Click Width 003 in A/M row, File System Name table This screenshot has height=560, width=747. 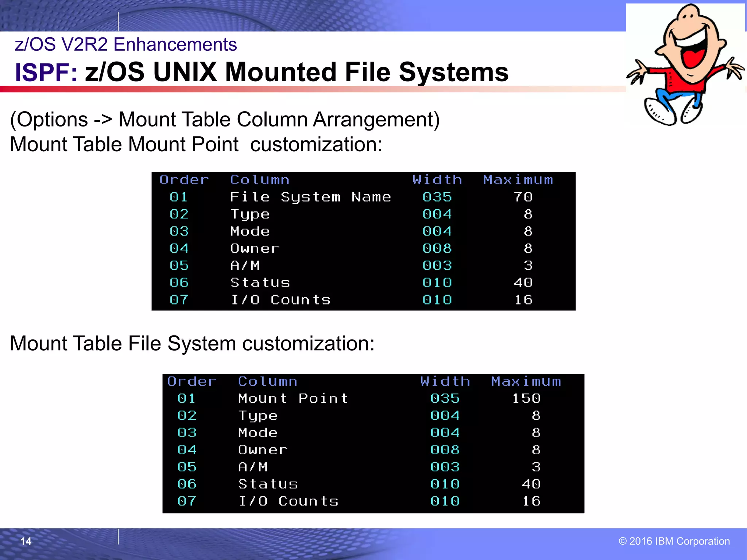tap(437, 265)
